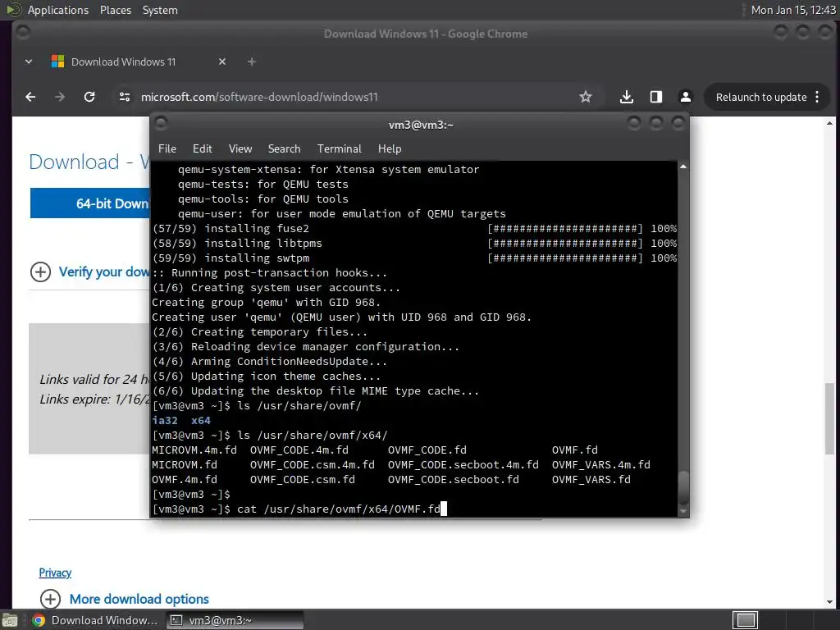Open Chrome downloads icon
This screenshot has width=840, height=630.
[x=626, y=97]
